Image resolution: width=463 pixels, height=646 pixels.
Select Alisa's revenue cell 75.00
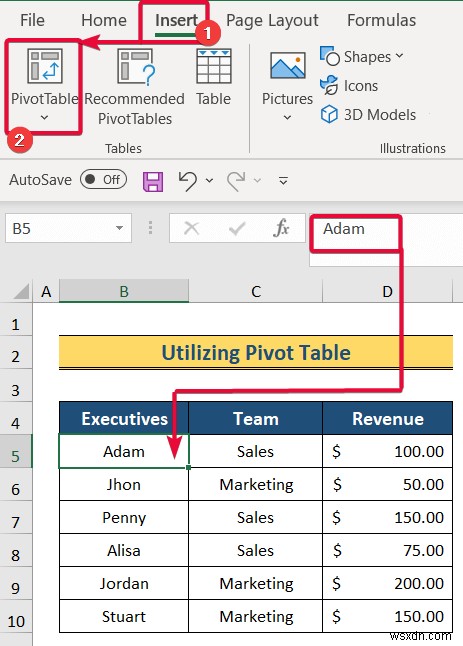point(388,550)
